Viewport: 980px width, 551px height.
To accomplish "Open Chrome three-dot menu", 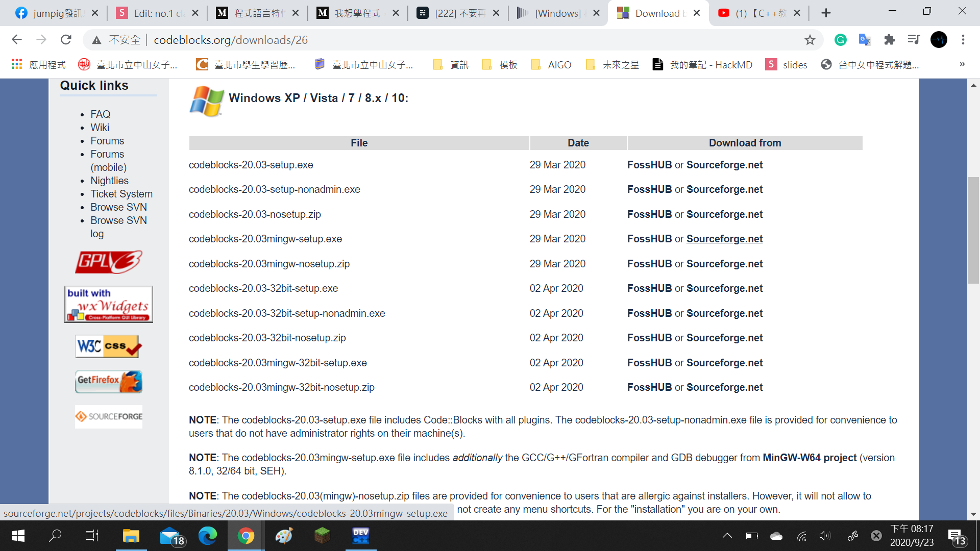I will [963, 40].
